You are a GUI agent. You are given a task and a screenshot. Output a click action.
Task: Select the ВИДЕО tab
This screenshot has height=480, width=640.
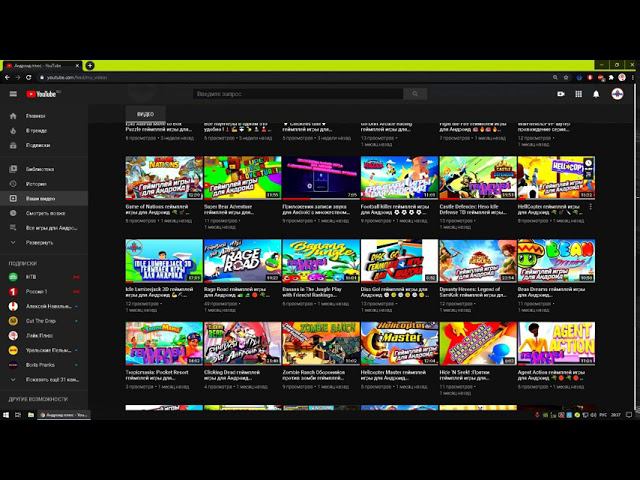point(145,114)
